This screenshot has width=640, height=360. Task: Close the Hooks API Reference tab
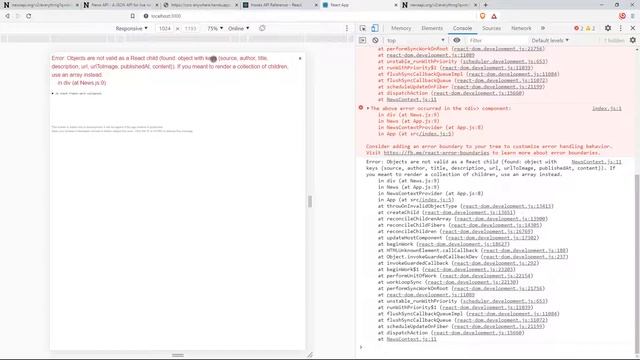316,5
